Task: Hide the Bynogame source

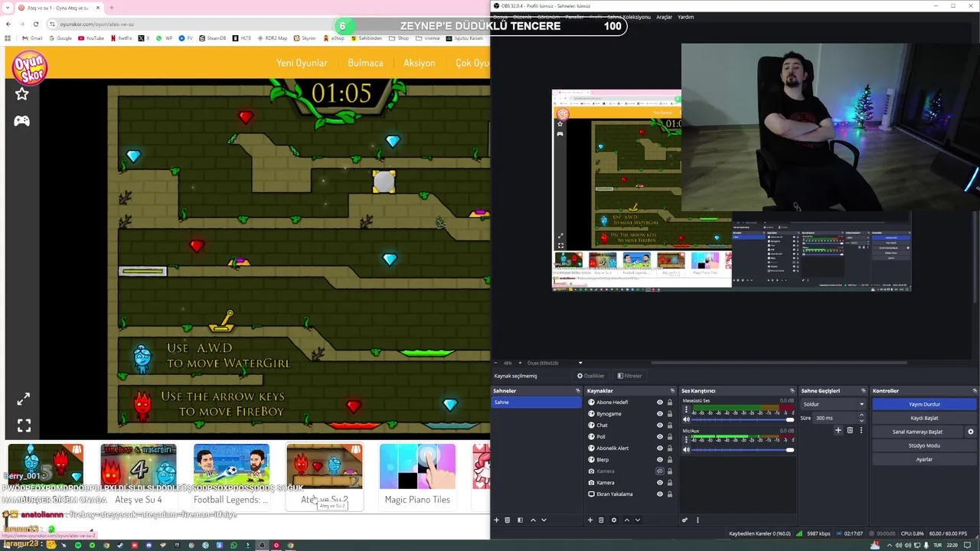Action: pos(659,414)
